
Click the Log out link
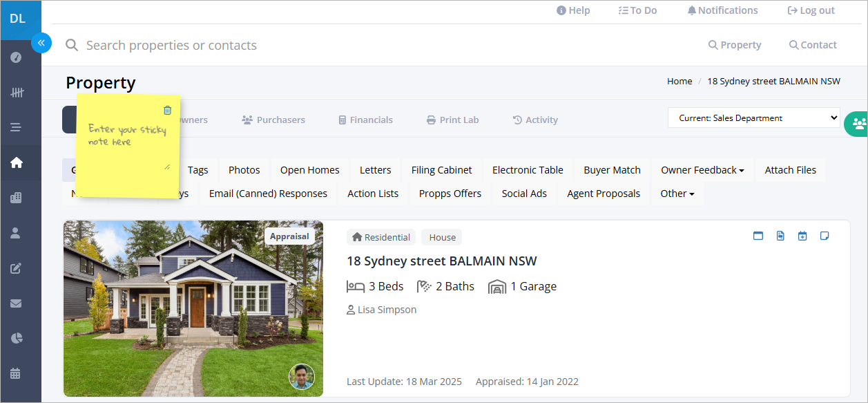(811, 10)
